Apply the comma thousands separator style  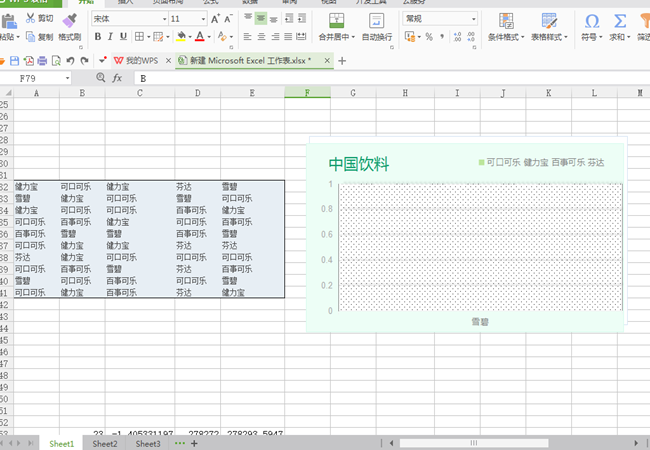442,37
